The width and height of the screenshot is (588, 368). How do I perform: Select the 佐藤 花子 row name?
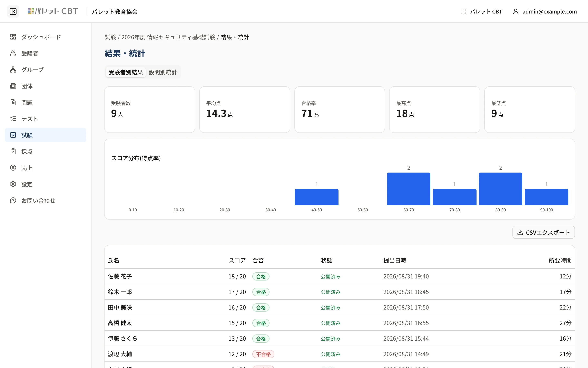[x=120, y=276]
